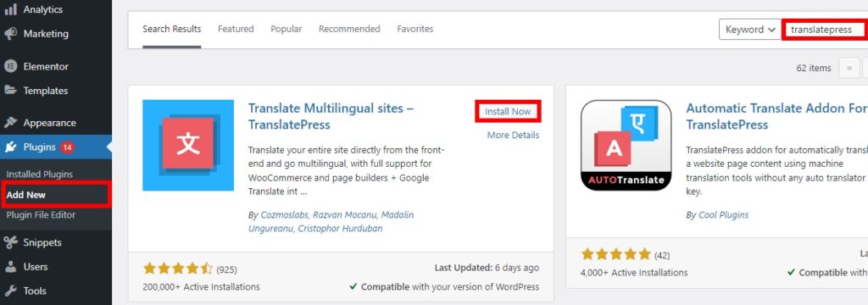This screenshot has height=305, width=868.
Task: Select Add New in Plugins submenu
Action: pos(26,195)
